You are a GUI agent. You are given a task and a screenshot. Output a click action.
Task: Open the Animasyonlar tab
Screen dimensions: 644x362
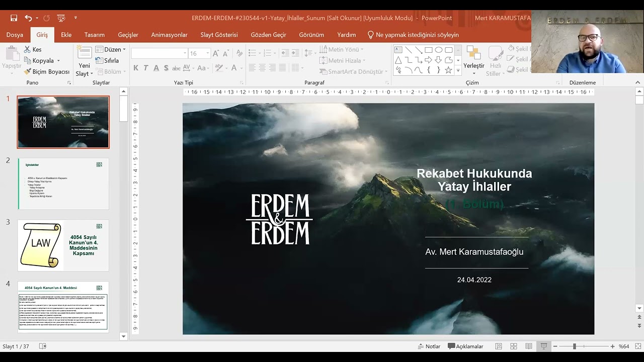coord(170,35)
